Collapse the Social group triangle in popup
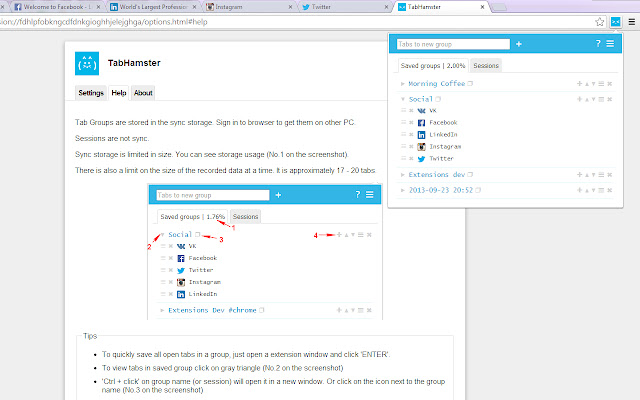This screenshot has width=640, height=400. pyautogui.click(x=403, y=99)
